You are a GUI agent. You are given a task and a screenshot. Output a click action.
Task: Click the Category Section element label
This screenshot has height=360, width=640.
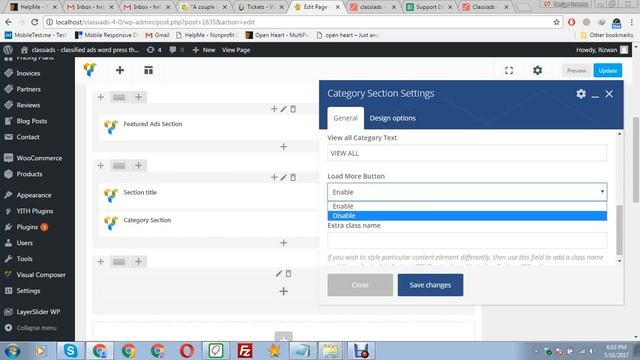147,220
